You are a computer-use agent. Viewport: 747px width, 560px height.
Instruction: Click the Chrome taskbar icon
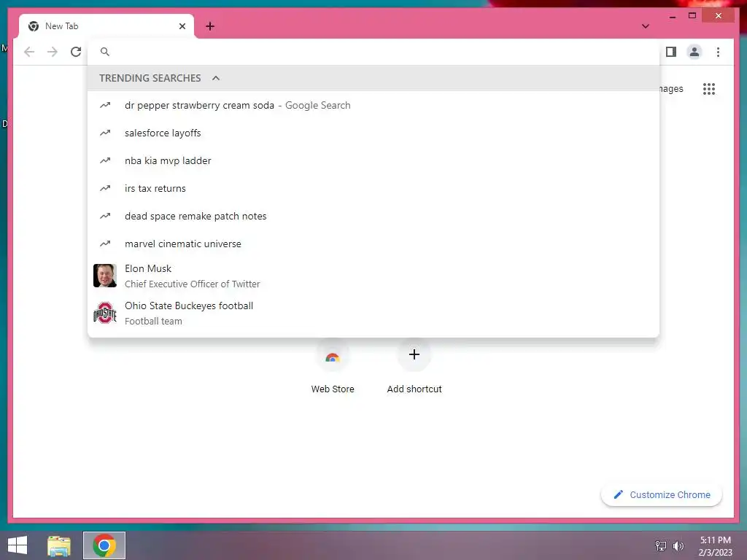pyautogui.click(x=104, y=545)
